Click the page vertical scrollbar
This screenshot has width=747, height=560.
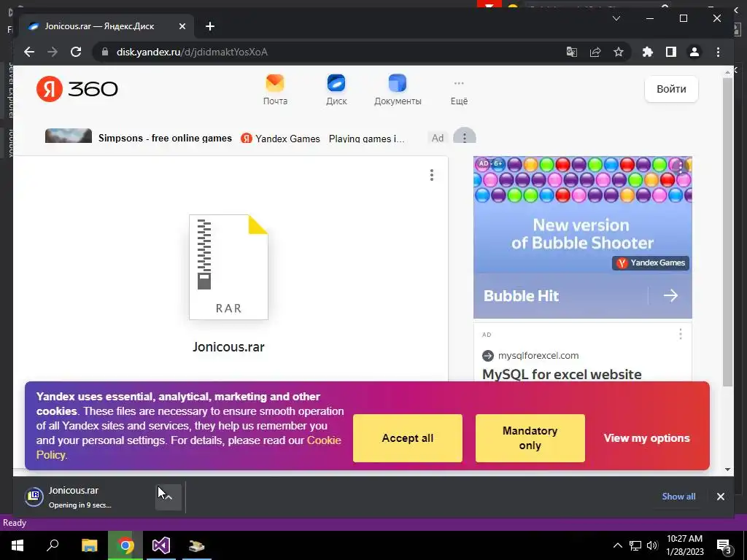coord(727,232)
